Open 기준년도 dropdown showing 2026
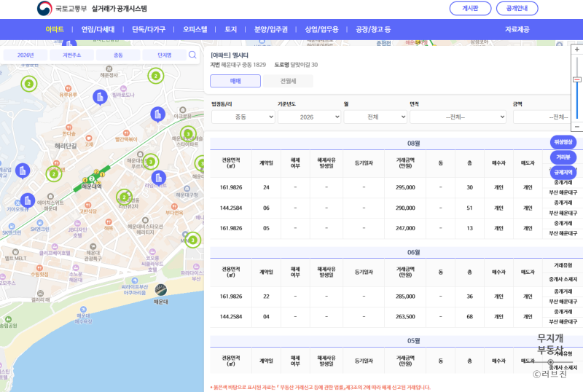Image resolution: width=583 pixels, height=392 pixels. 309,117
